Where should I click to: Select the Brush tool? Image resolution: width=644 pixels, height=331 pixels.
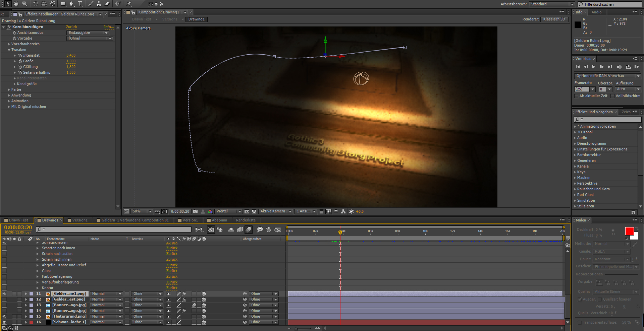click(91, 4)
